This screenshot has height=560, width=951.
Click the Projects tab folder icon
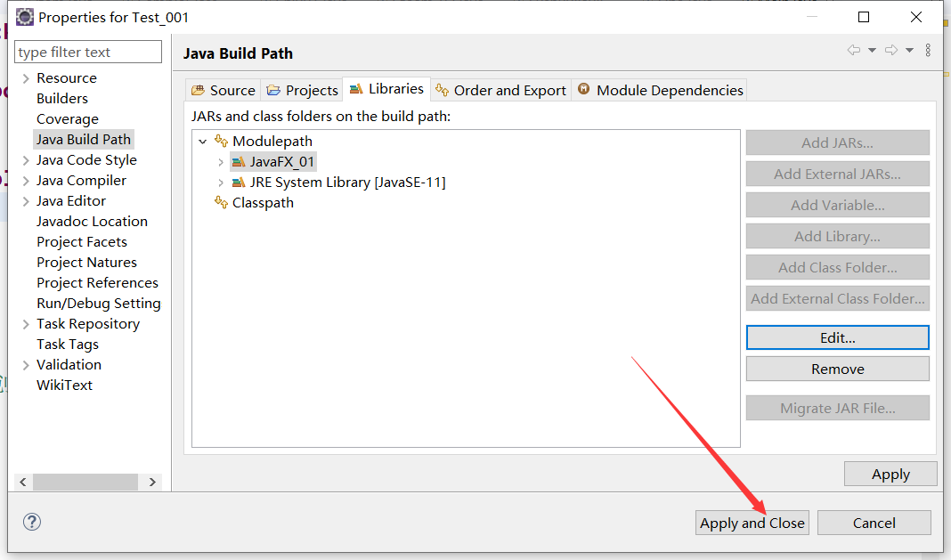tap(272, 89)
